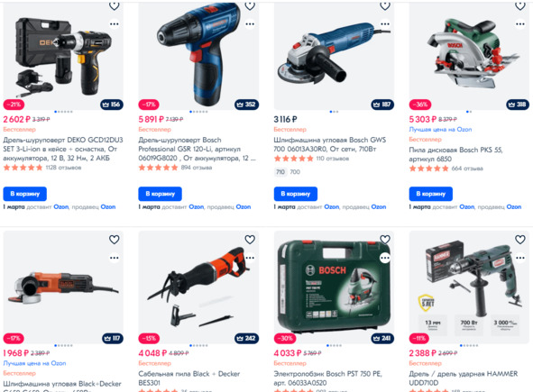This screenshot has width=533, height=392.
Task: Add DEKO GCD12DU3 drill to cart
Action: click(x=25, y=194)
